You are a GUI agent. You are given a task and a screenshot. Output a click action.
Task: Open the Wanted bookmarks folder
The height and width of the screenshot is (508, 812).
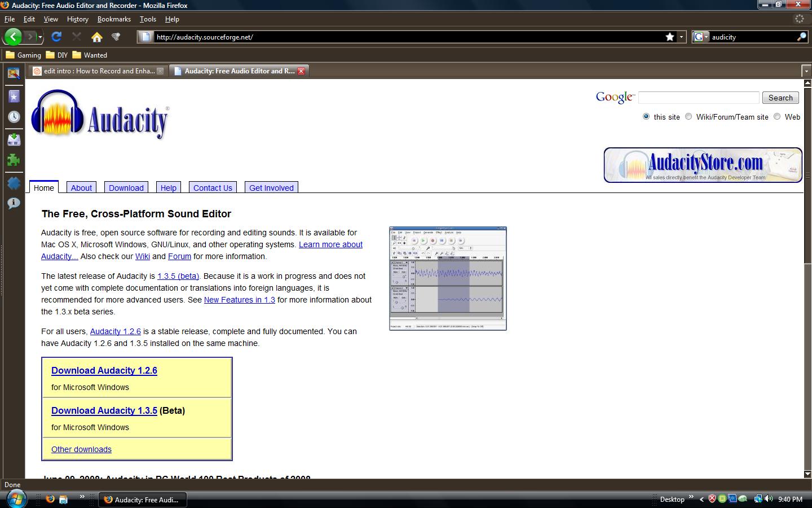coord(89,55)
